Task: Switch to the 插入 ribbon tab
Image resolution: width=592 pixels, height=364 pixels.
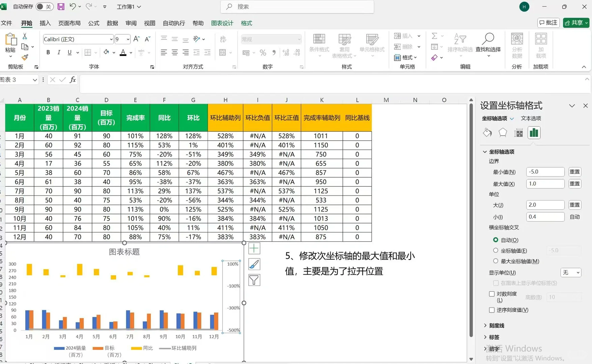Action: pos(45,23)
